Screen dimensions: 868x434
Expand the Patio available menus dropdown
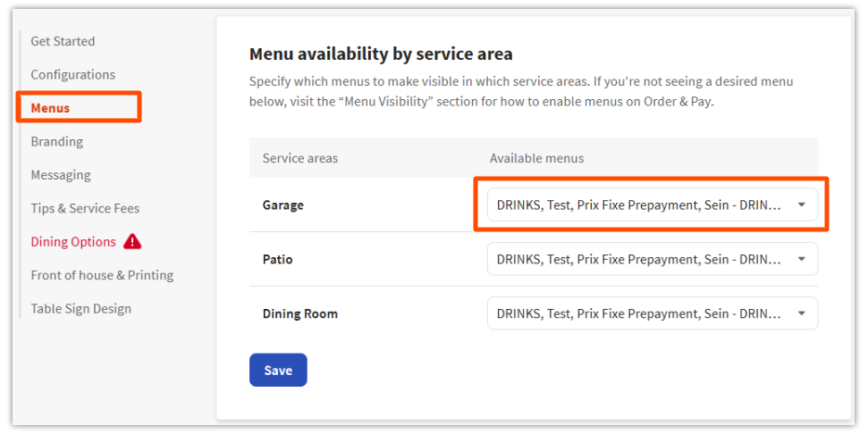tap(639, 259)
